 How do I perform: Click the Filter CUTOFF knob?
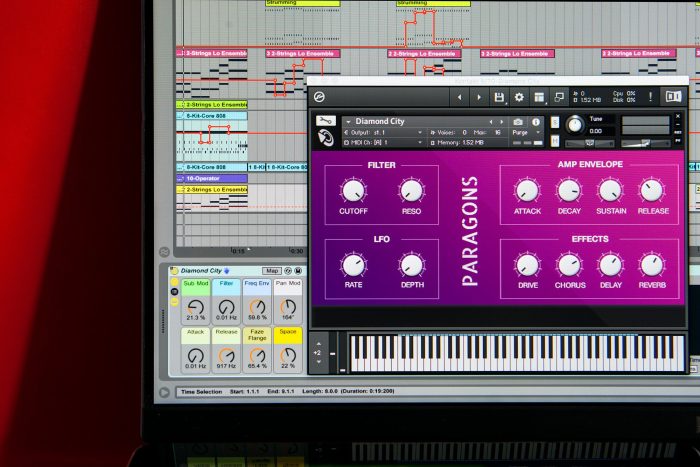point(354,190)
